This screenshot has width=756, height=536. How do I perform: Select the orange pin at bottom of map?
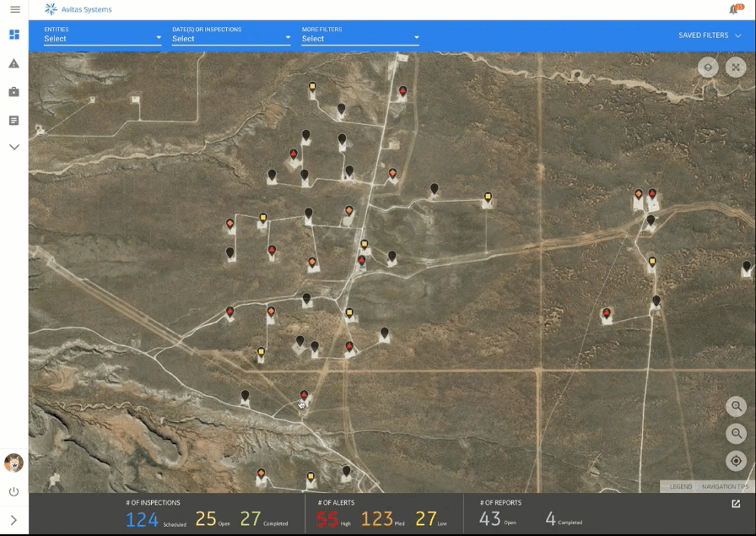(x=261, y=474)
